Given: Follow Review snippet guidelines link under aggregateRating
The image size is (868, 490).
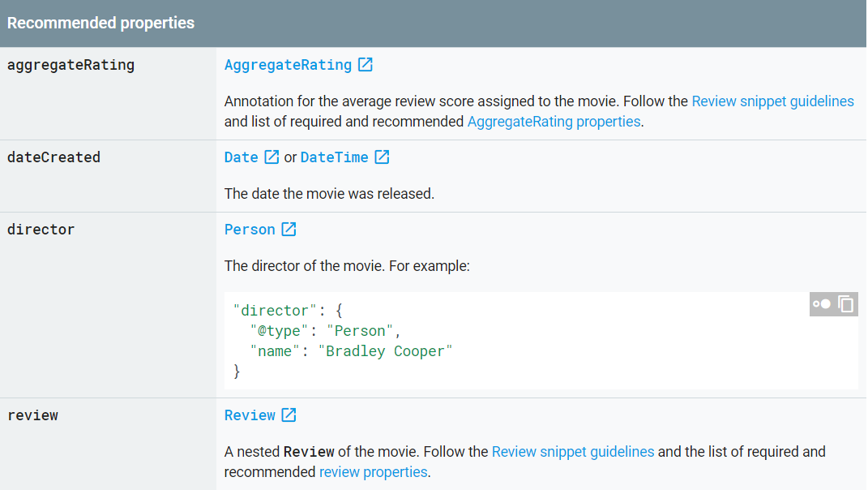Looking at the screenshot, I should (x=772, y=101).
